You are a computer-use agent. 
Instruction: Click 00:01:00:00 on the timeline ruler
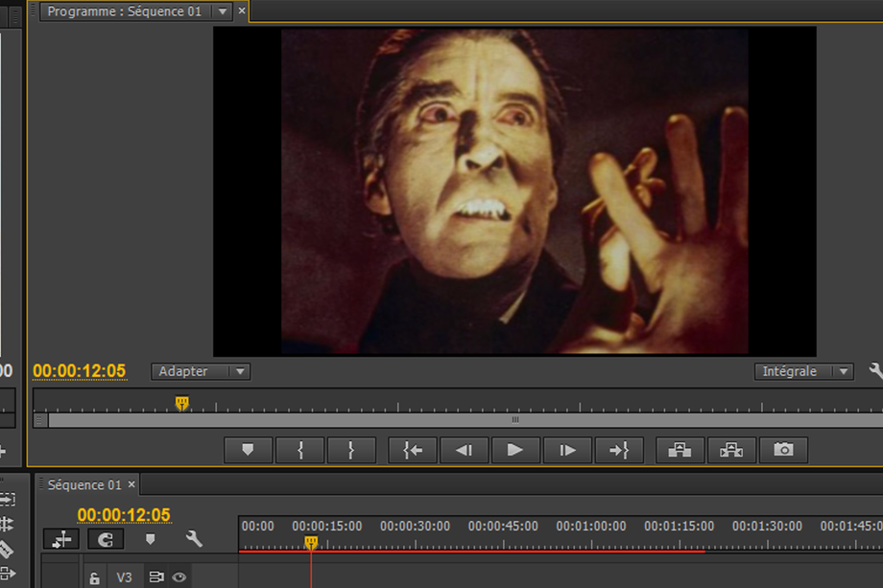(x=591, y=526)
